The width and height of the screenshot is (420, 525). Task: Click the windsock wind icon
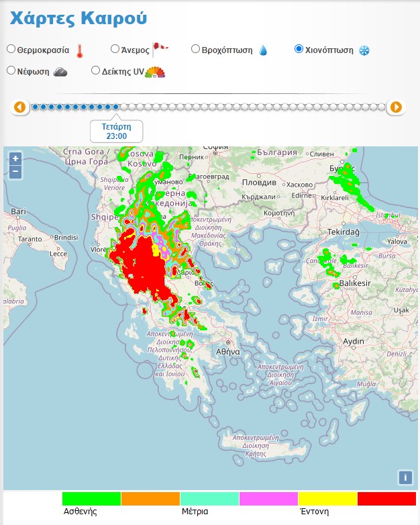click(160, 50)
